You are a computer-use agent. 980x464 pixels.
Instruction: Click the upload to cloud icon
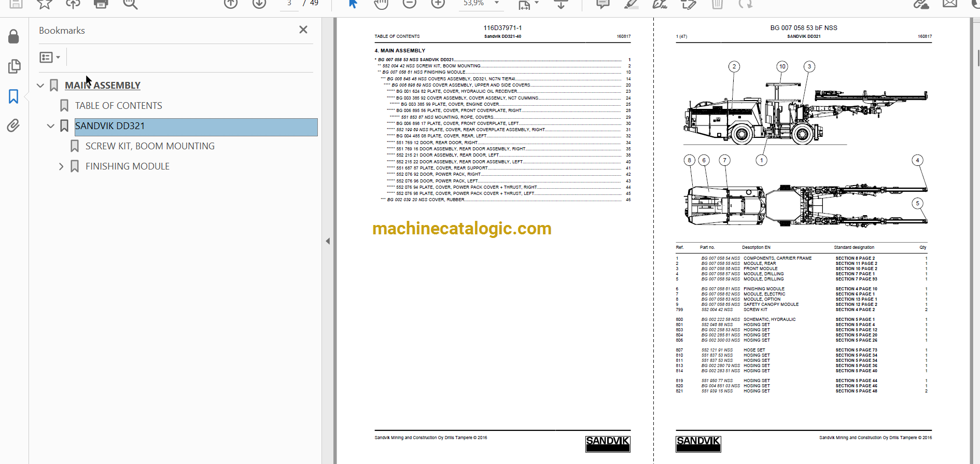pos(73,4)
